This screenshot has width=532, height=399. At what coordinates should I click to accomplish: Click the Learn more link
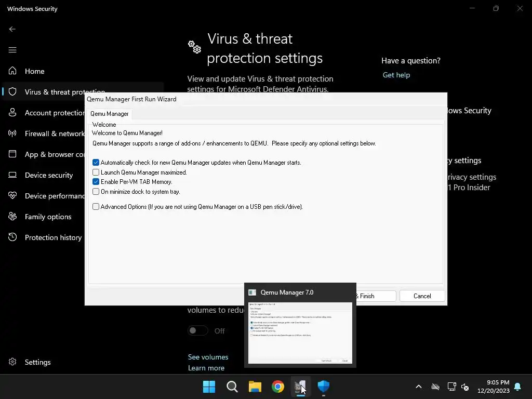(206, 368)
